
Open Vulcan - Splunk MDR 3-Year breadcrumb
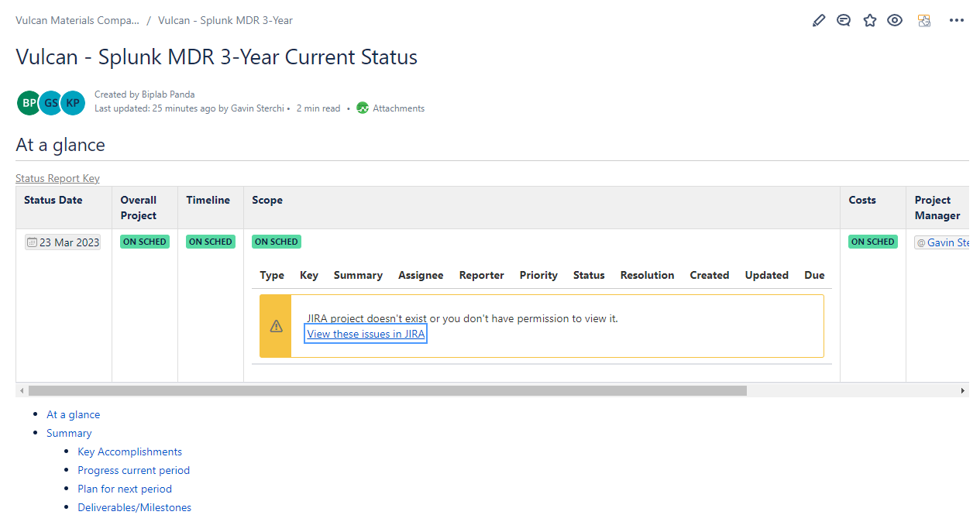point(225,20)
